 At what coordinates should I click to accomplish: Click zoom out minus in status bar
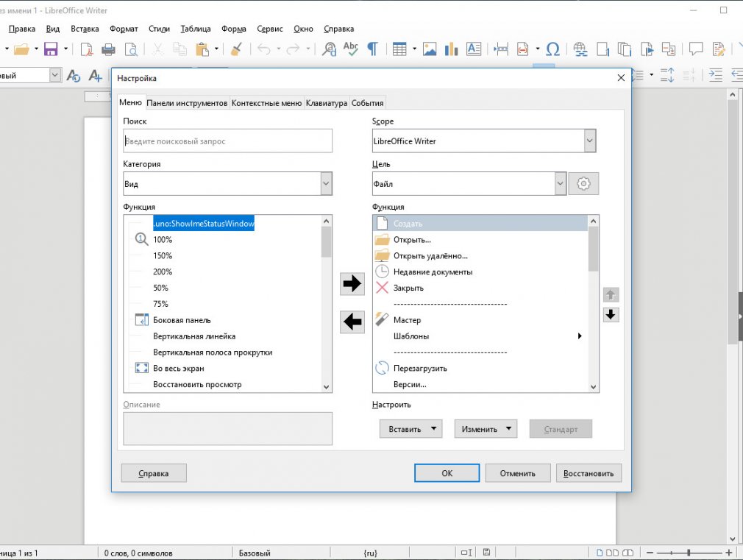[650, 553]
